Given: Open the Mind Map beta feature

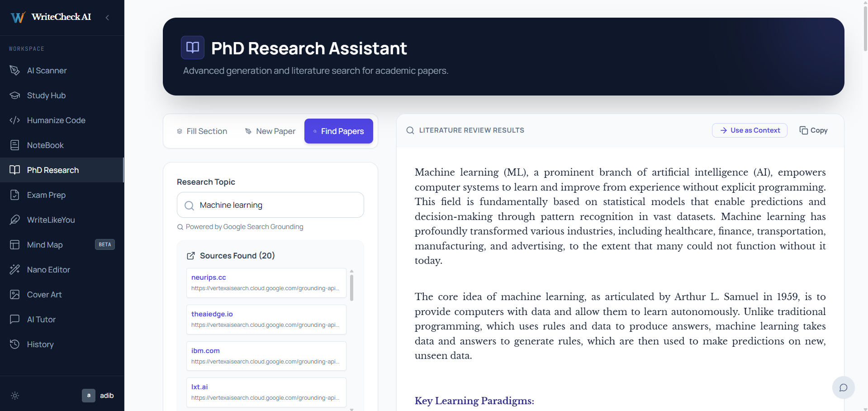Looking at the screenshot, I should [x=44, y=245].
